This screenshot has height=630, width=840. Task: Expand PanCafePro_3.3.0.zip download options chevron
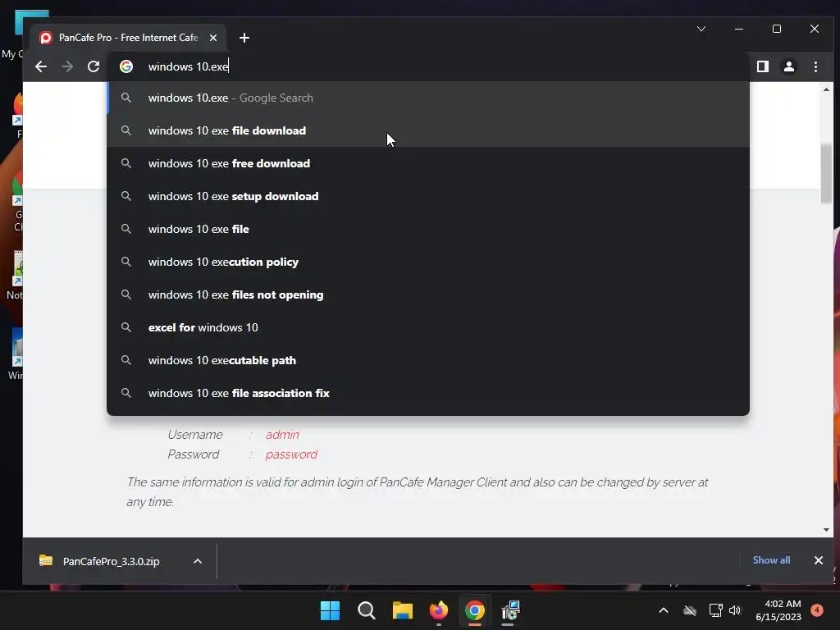click(198, 561)
